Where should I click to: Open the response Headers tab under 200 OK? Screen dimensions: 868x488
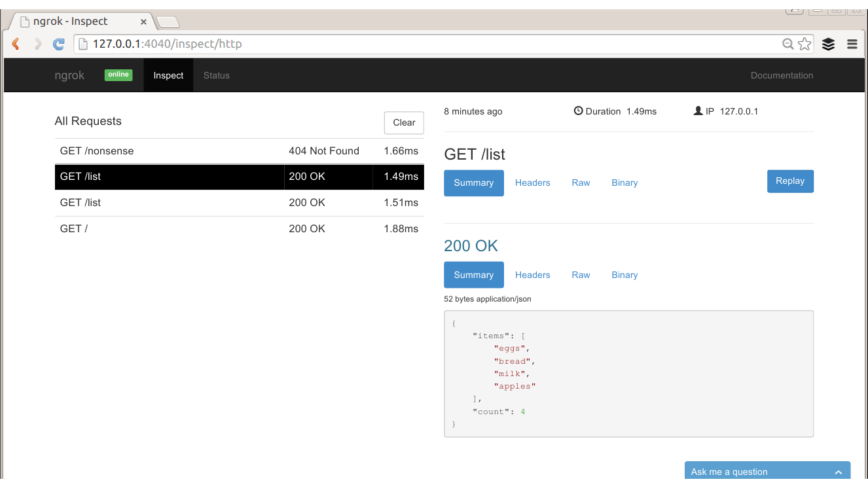532,275
